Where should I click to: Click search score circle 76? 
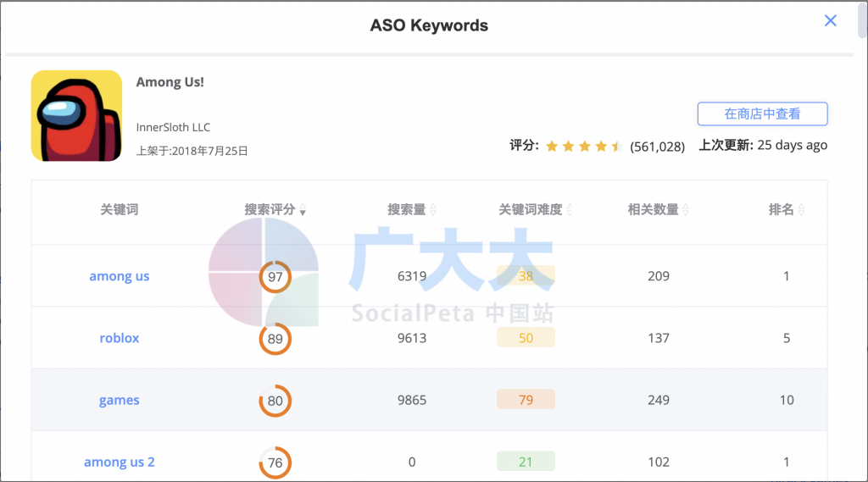(x=275, y=463)
